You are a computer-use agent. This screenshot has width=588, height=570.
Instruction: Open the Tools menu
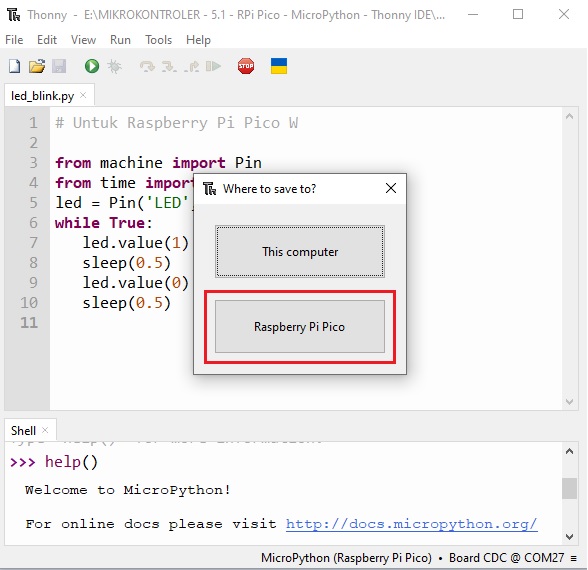point(159,40)
